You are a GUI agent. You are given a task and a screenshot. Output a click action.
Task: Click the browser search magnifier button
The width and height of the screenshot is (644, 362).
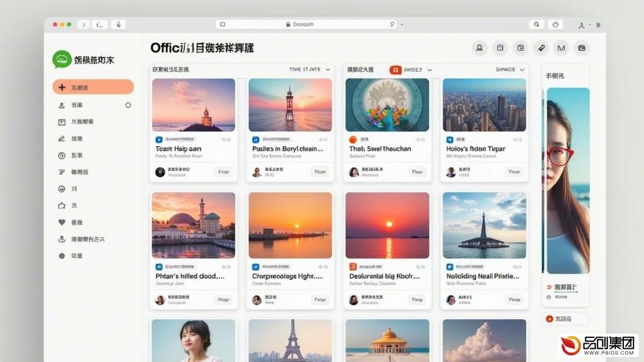coord(536,25)
